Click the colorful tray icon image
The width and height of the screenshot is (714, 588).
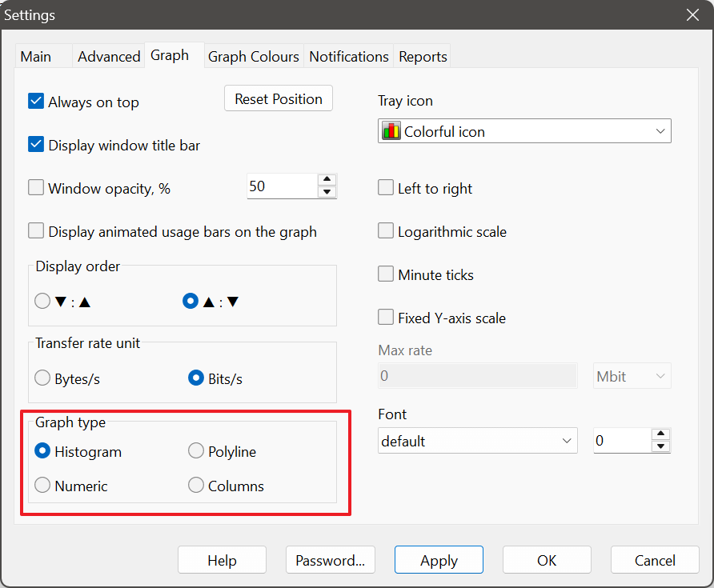pyautogui.click(x=391, y=131)
